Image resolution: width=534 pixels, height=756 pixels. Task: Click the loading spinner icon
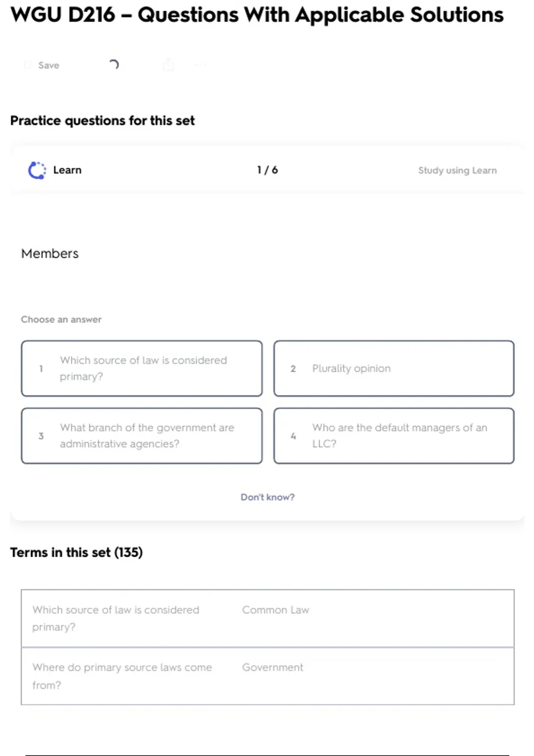[114, 65]
